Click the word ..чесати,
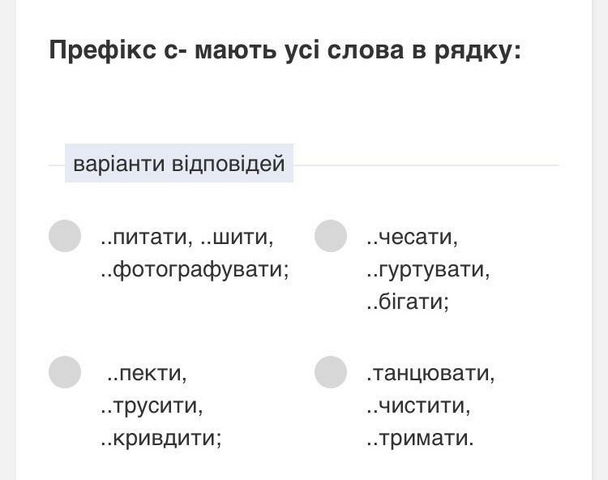Screen dimensions: 608x480 tap(412, 237)
